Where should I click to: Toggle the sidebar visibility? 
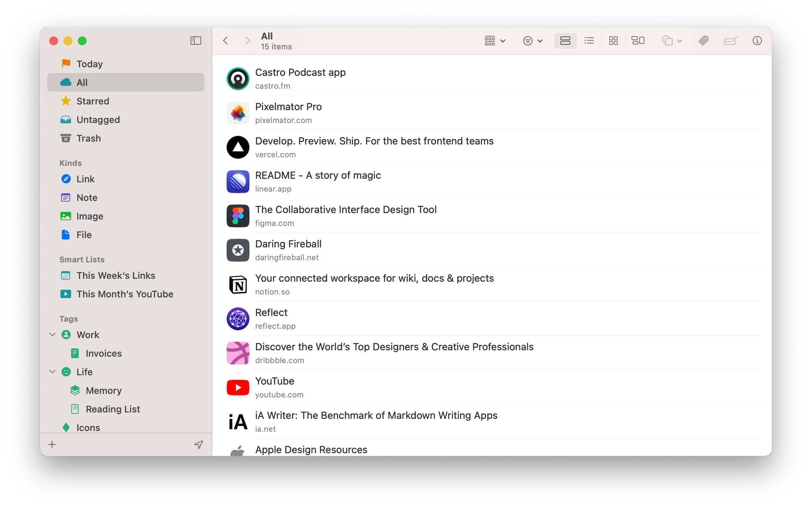point(196,41)
